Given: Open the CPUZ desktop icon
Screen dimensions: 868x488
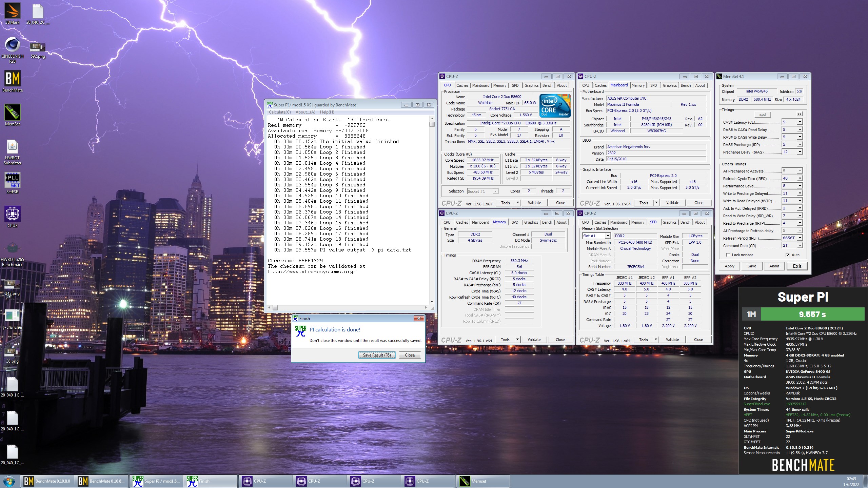Looking at the screenshot, I should [x=13, y=217].
